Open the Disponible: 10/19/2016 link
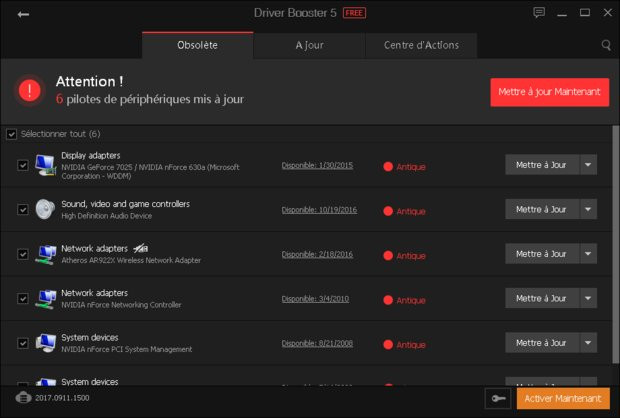The width and height of the screenshot is (620, 418). pos(318,211)
